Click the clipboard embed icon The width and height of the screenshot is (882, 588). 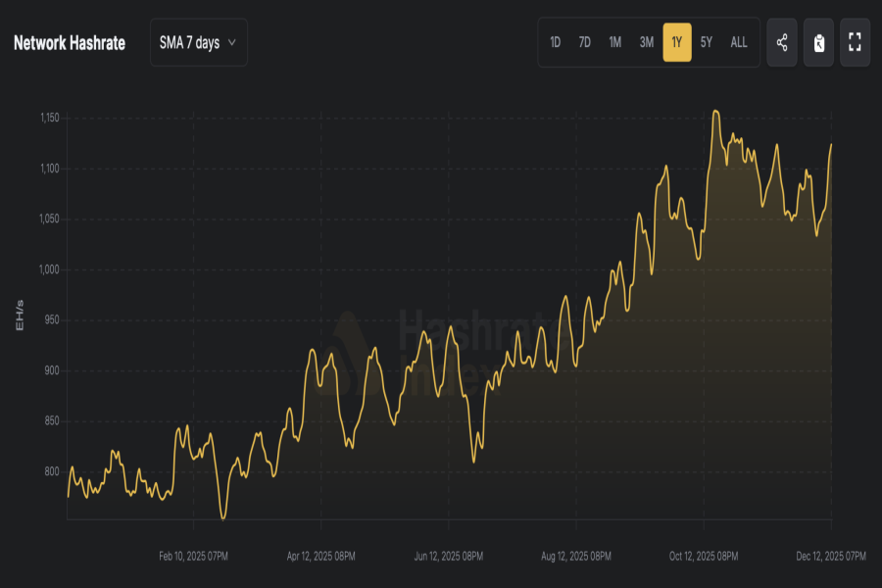[818, 42]
